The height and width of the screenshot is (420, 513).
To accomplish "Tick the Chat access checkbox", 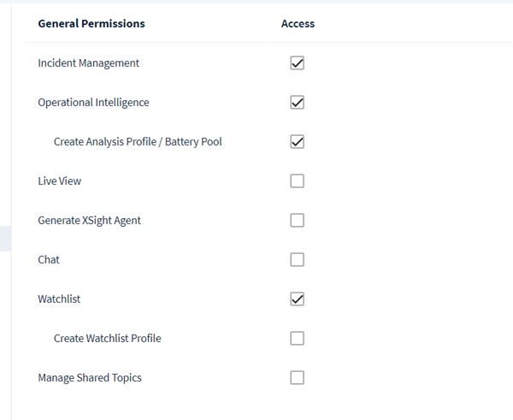I will (x=298, y=260).
